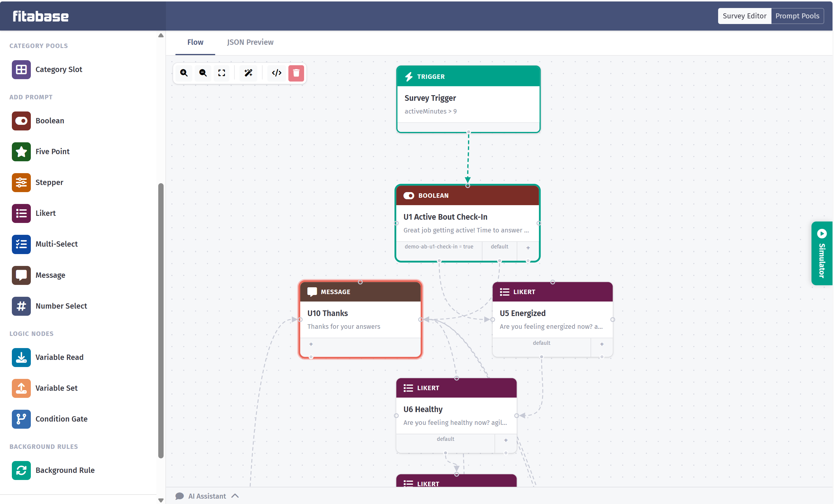The width and height of the screenshot is (834, 504).
Task: Delete selection using the trash toolbar button
Action: [296, 73]
